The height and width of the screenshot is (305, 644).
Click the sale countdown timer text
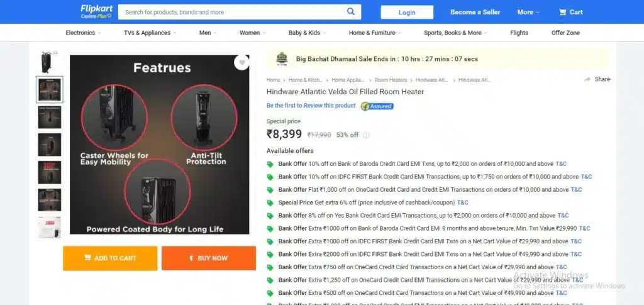pyautogui.click(x=387, y=58)
